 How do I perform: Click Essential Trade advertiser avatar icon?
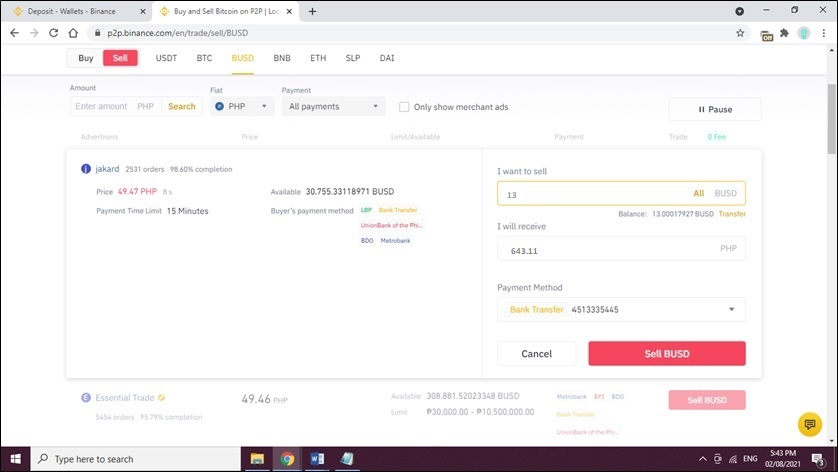pos(86,398)
